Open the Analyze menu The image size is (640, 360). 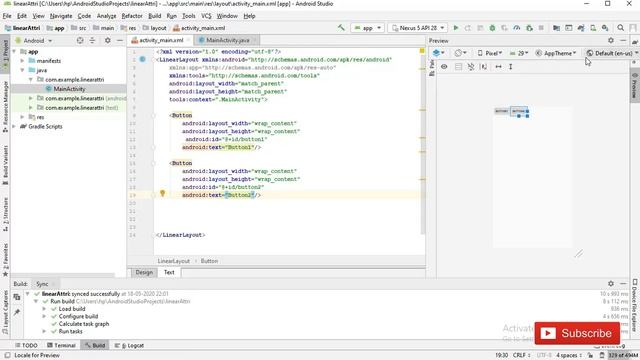(x=106, y=16)
